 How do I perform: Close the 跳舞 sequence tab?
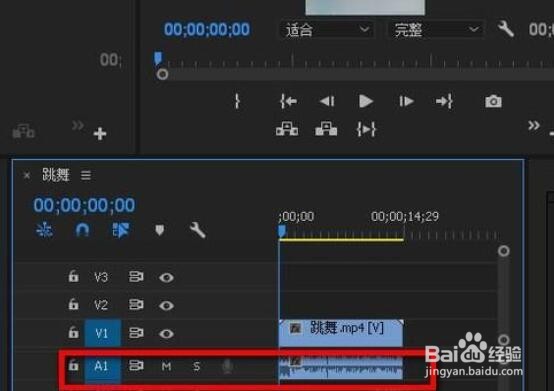(26, 175)
